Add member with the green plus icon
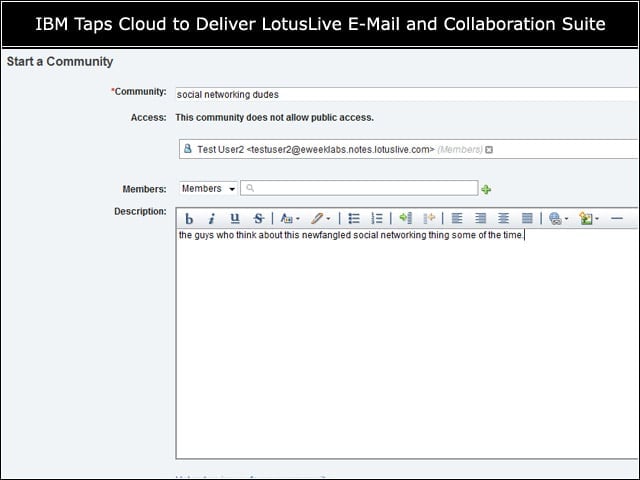 click(x=486, y=189)
